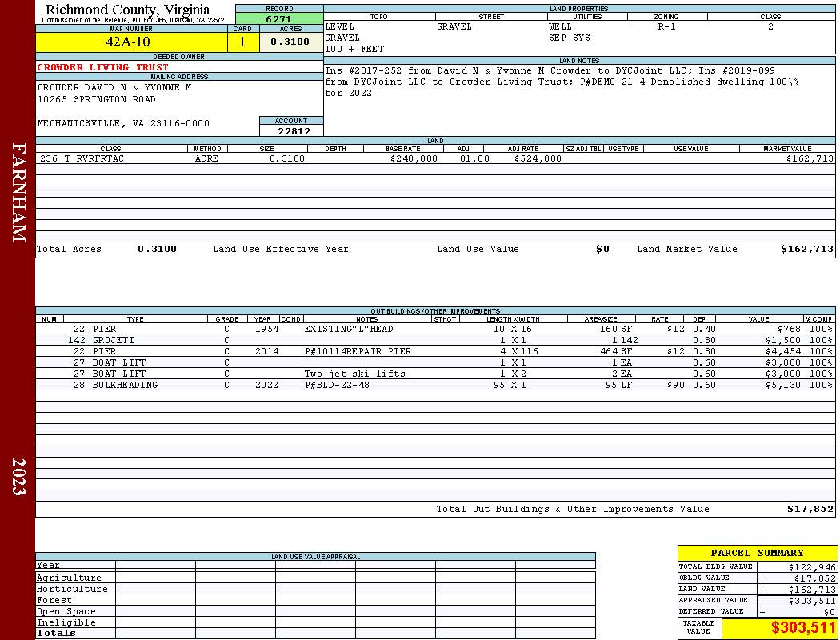Select GROJETI improvement row
The height and width of the screenshot is (640, 840).
(x=435, y=341)
